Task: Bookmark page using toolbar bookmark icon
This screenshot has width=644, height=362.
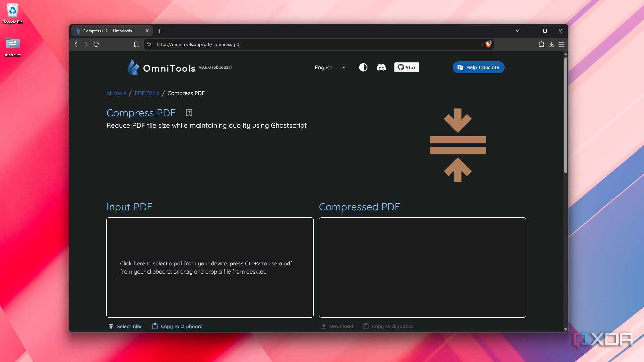Action: tap(136, 44)
